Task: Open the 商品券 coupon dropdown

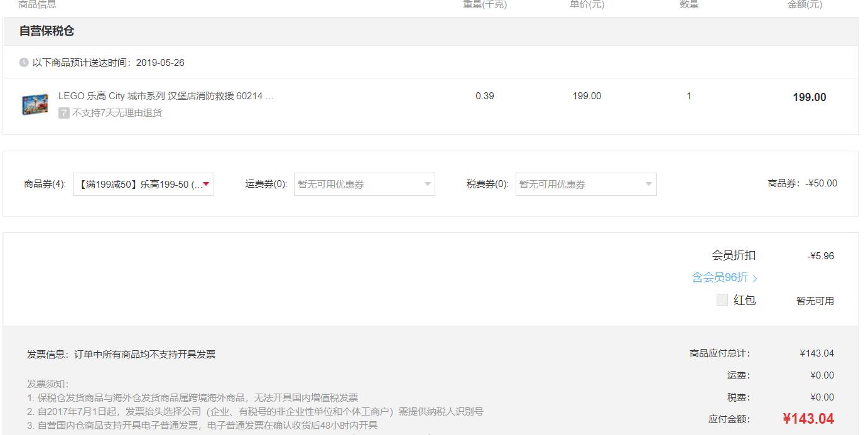Action: [x=143, y=184]
